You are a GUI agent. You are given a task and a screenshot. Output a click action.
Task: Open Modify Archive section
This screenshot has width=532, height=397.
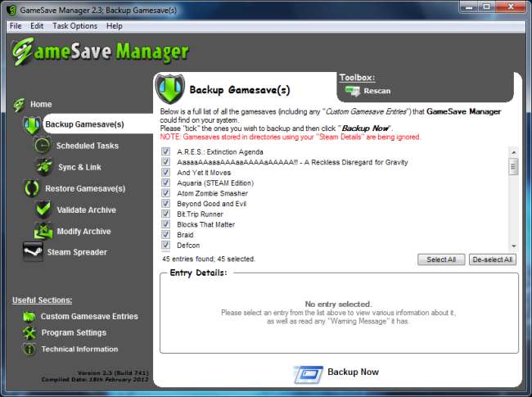pyautogui.click(x=83, y=232)
